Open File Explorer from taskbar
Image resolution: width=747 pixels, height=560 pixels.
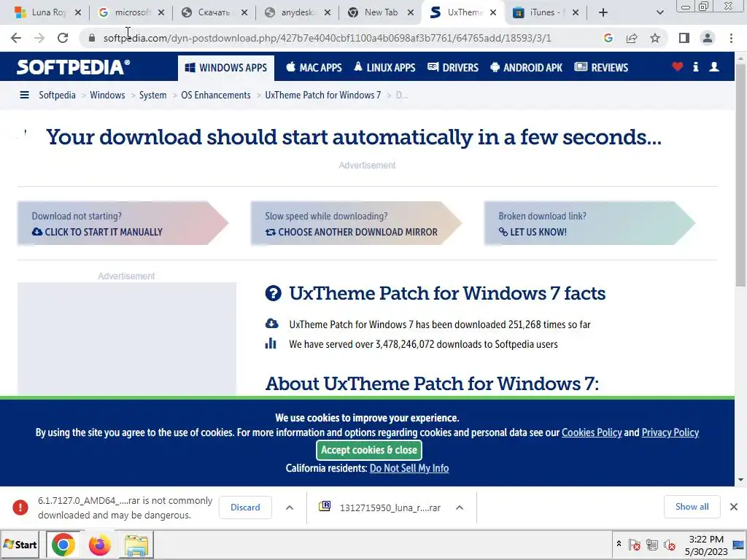[x=136, y=545]
